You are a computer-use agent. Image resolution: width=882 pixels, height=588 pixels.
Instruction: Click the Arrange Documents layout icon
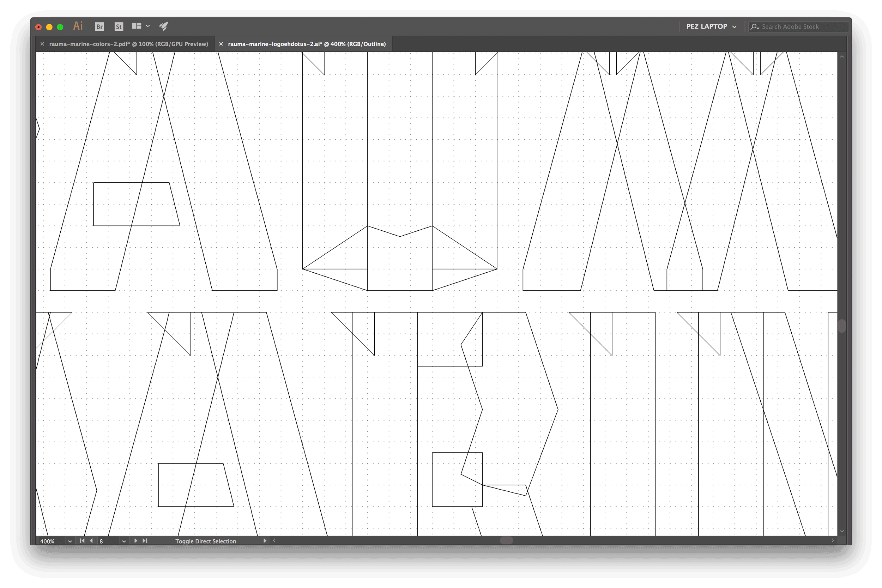[136, 26]
